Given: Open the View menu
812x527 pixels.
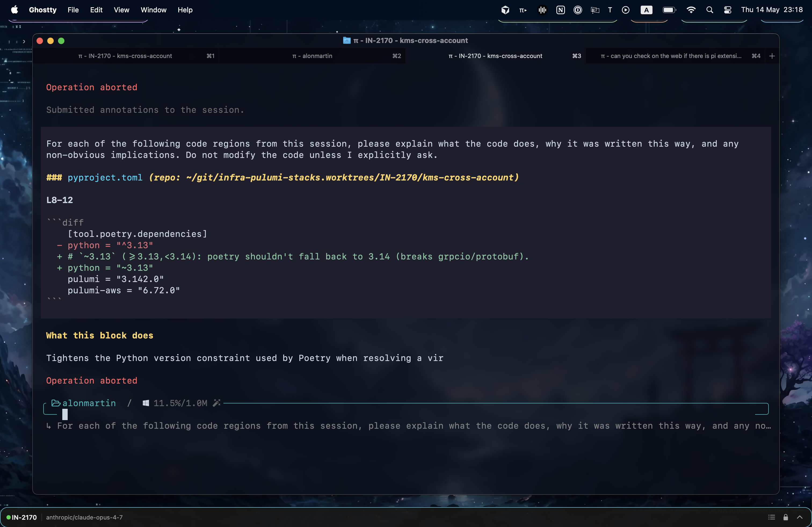Looking at the screenshot, I should 121,10.
